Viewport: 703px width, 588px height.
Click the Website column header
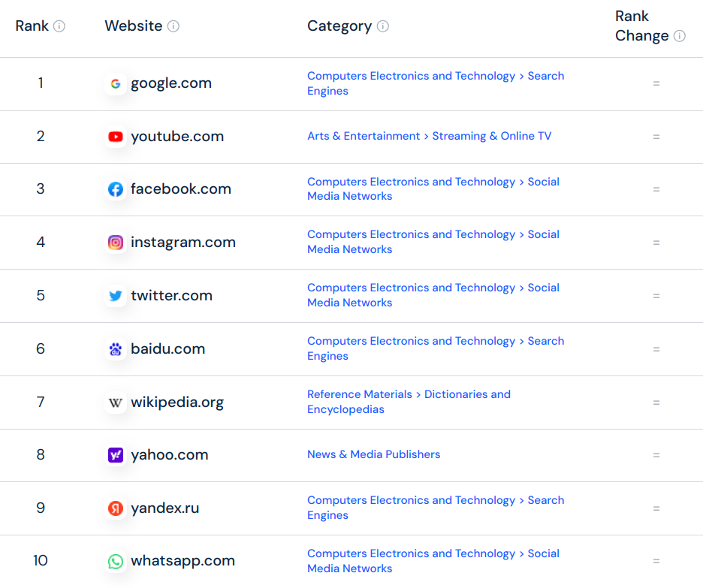pos(133,26)
